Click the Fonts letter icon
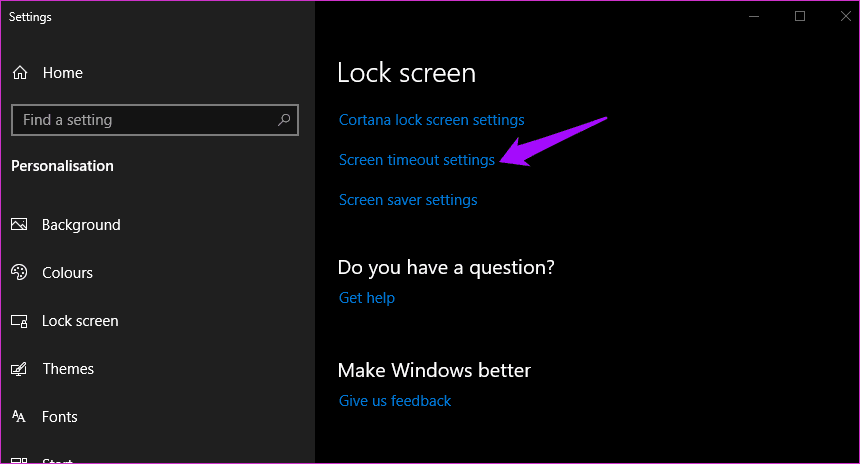Image resolution: width=860 pixels, height=464 pixels. 19,417
